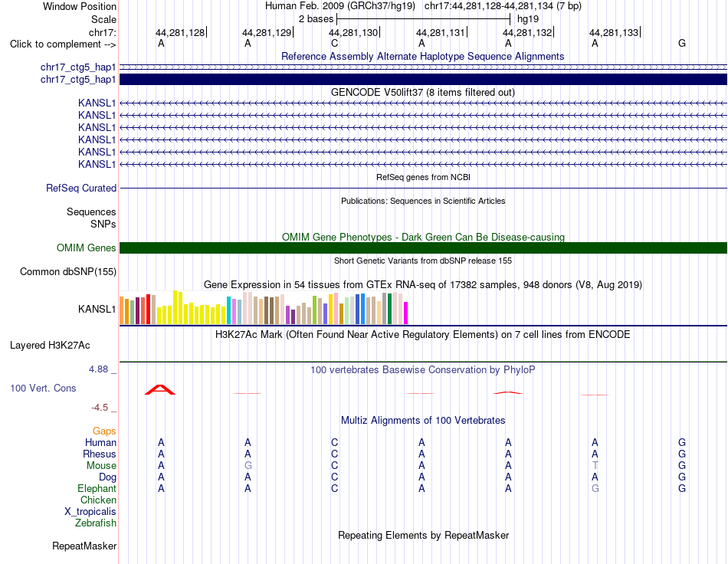The image size is (728, 564).
Task: Click the light-colored G base in Elephant row
Action: point(595,488)
